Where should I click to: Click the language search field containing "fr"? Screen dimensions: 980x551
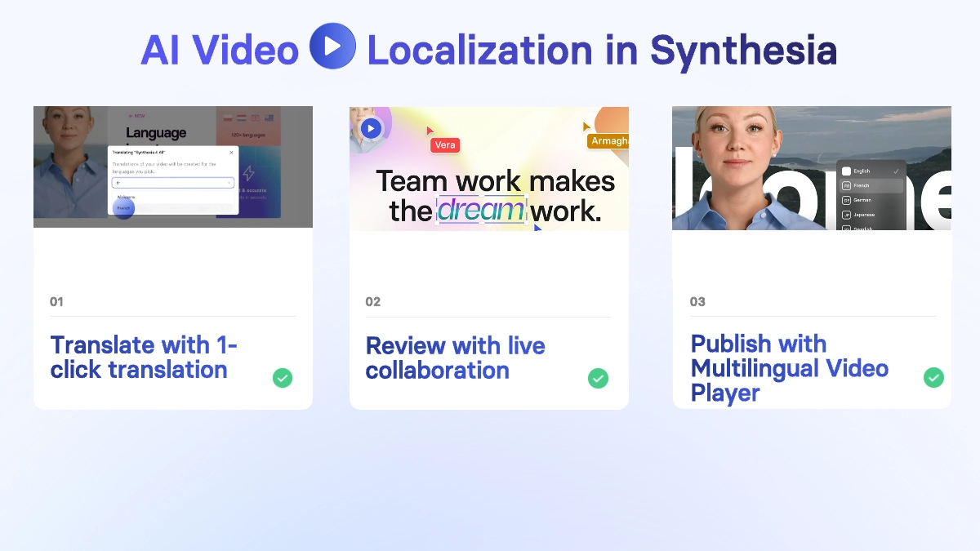click(173, 183)
